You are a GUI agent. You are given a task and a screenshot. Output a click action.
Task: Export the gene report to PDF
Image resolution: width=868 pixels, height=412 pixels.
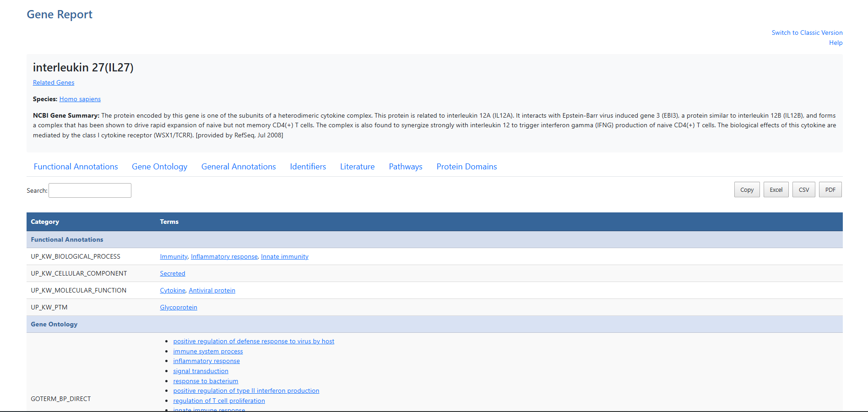pyautogui.click(x=830, y=189)
